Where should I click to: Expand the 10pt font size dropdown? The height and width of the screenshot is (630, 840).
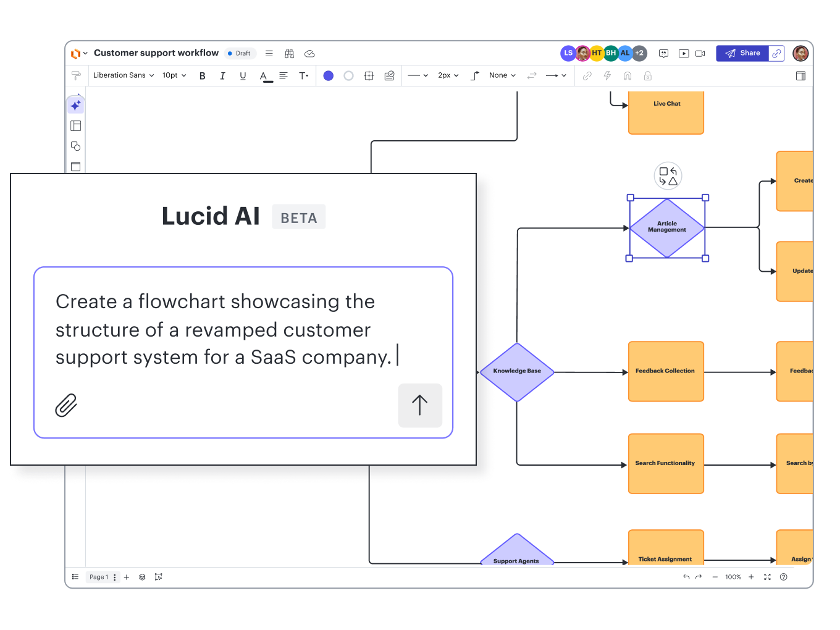(174, 75)
